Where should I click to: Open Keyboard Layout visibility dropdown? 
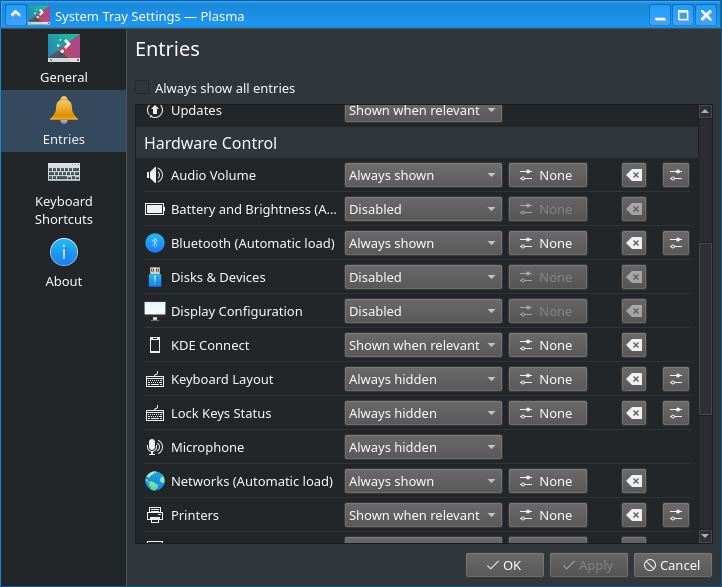pos(423,379)
